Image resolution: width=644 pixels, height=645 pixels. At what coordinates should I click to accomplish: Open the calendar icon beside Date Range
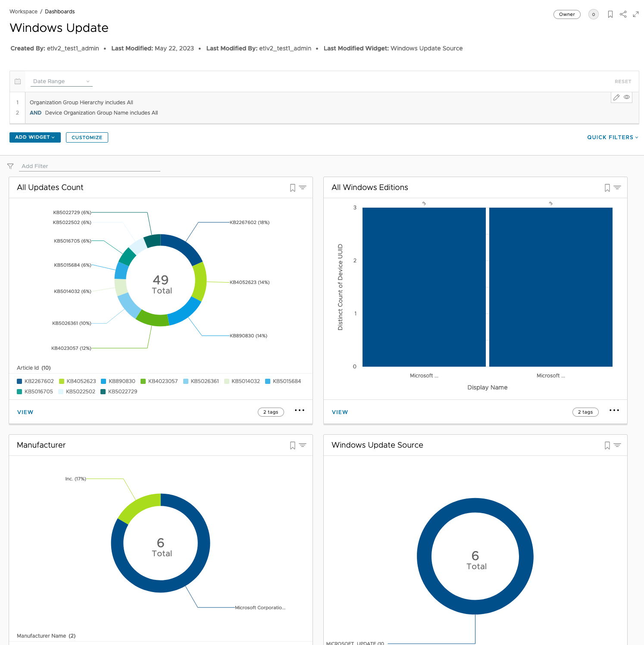[17, 81]
